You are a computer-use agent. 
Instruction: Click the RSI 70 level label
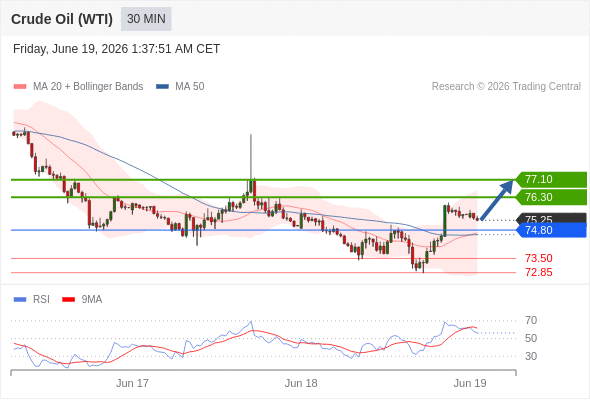(x=531, y=321)
